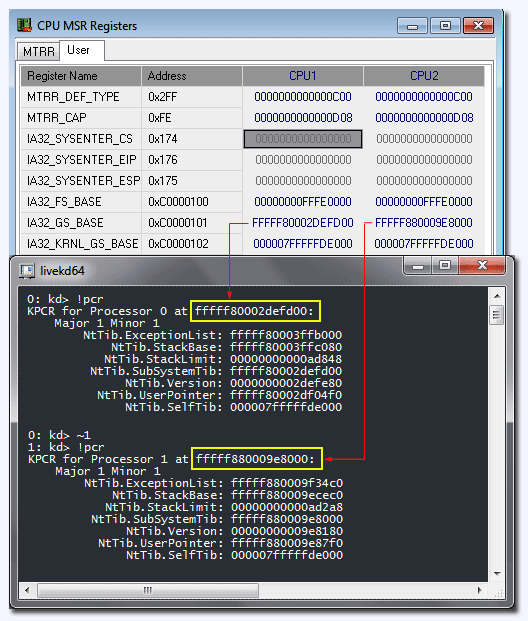This screenshot has height=621, width=528.
Task: Click Processor 0 NtTib.ExceptionList value fffff80003ffb000
Action: (x=286, y=335)
